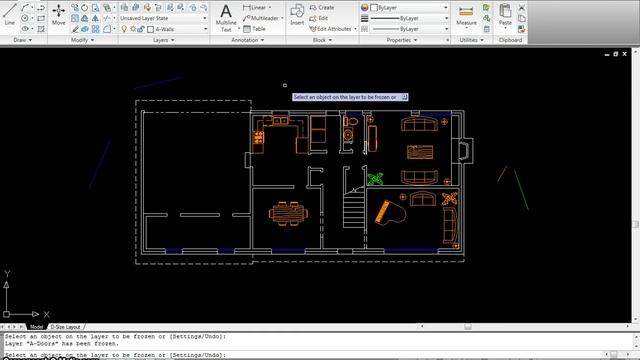Select the Erase tool with pencil eraser icon
This screenshot has width=640, height=360.
click(75, 29)
